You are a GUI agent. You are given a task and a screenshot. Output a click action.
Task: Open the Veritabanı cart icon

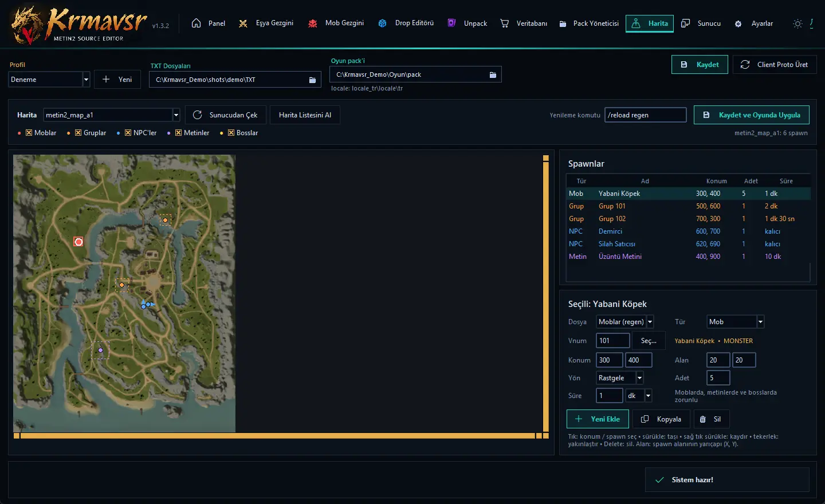[x=504, y=23]
